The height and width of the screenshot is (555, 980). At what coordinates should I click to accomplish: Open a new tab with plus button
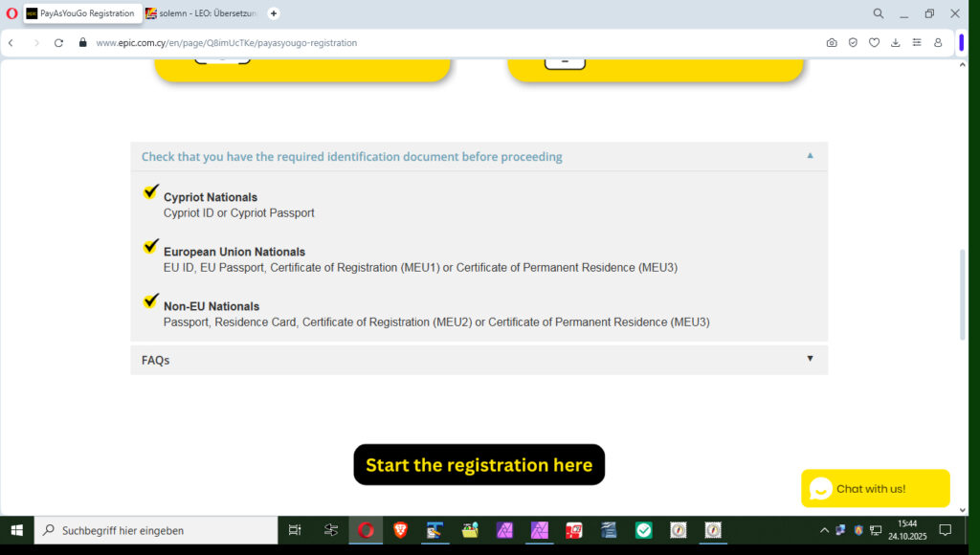tap(274, 13)
